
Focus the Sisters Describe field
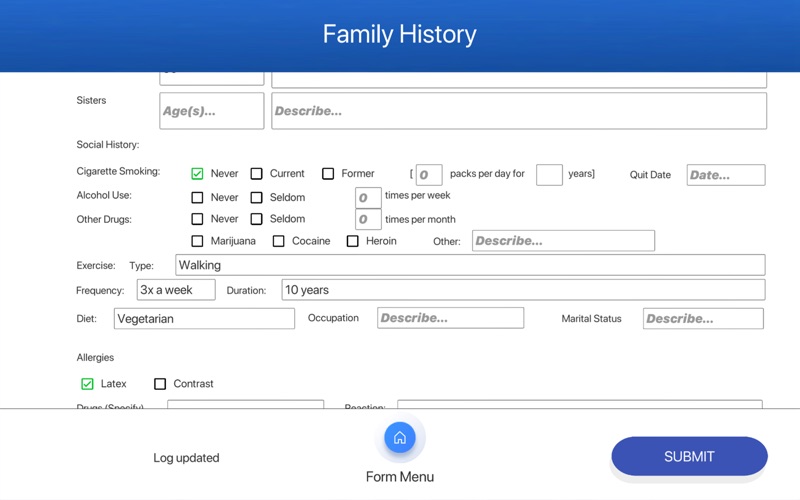tap(519, 111)
